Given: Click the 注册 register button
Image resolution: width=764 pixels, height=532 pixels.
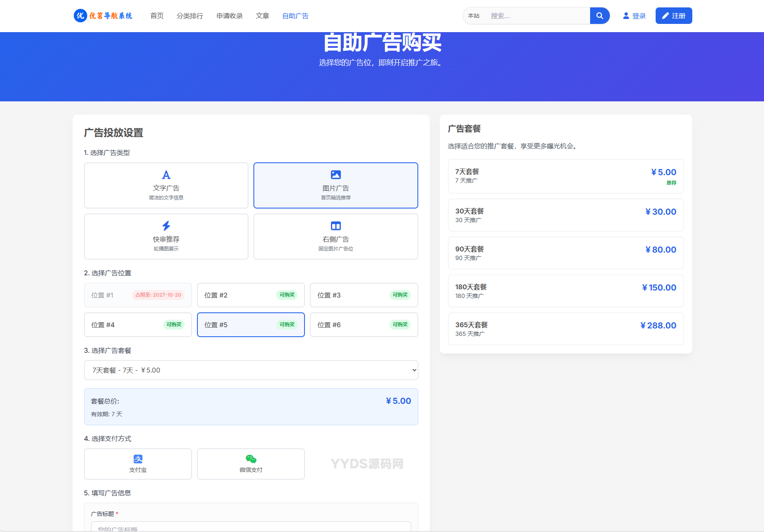Looking at the screenshot, I should coord(673,16).
